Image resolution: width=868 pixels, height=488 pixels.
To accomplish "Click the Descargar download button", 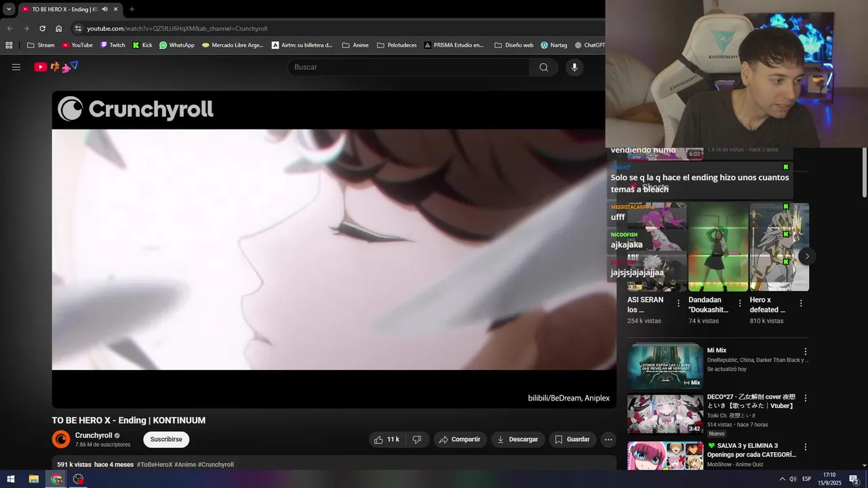I will click(x=518, y=439).
